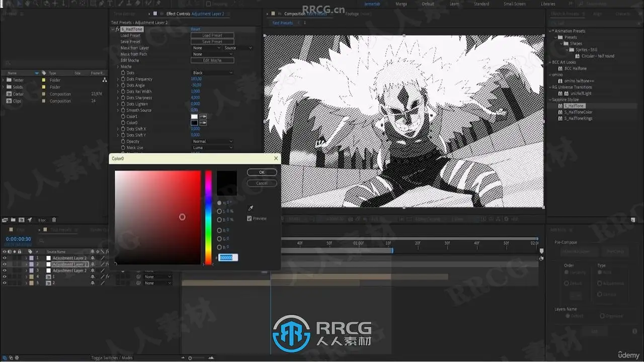Open the Mask Use dropdown set to Luma
The height and width of the screenshot is (362, 644).
(x=212, y=148)
